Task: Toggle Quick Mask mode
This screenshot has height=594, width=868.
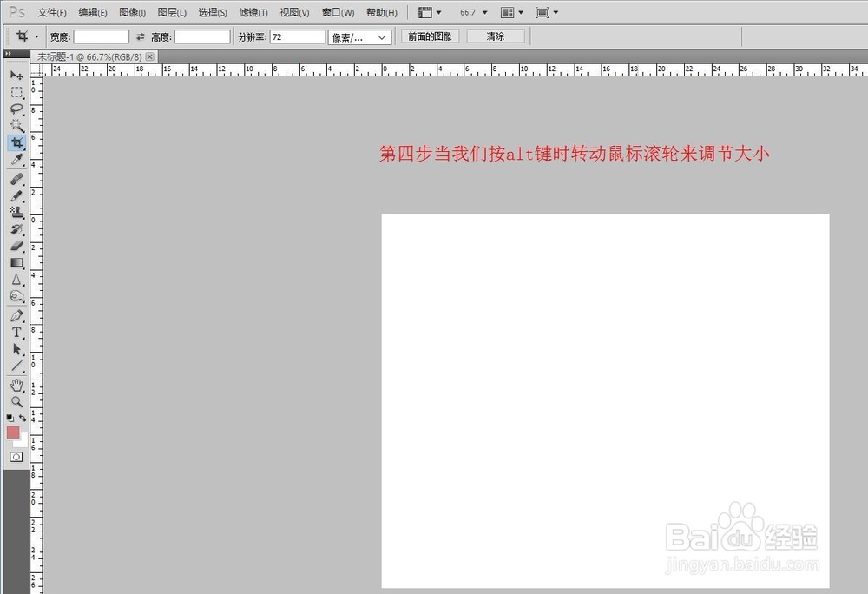Action: (x=16, y=457)
